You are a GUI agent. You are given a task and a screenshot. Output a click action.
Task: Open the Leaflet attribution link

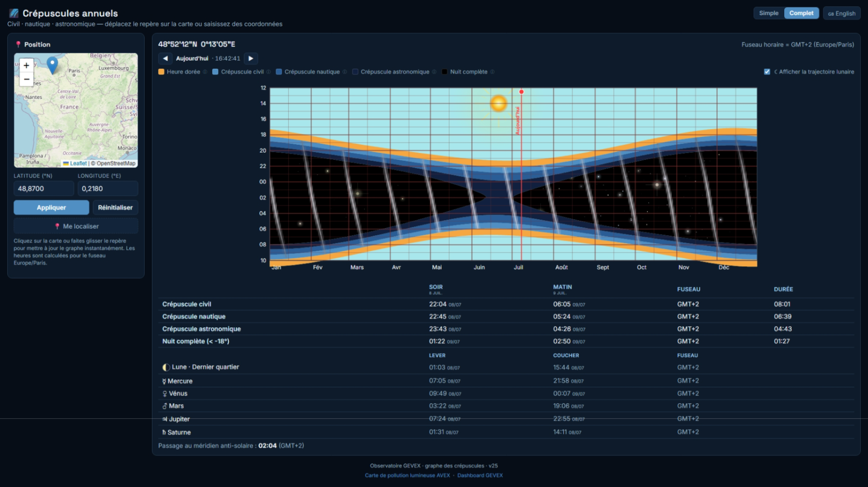[x=78, y=163]
